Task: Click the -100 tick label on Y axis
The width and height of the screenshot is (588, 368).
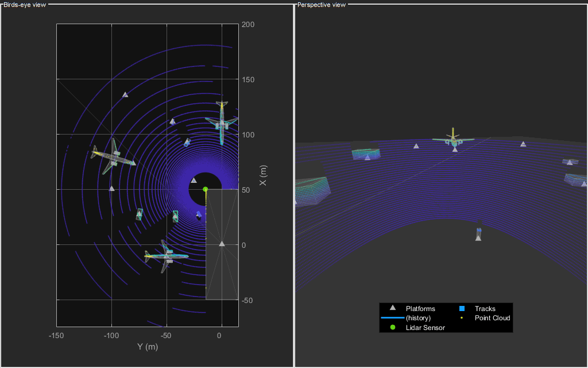Action: coord(111,336)
